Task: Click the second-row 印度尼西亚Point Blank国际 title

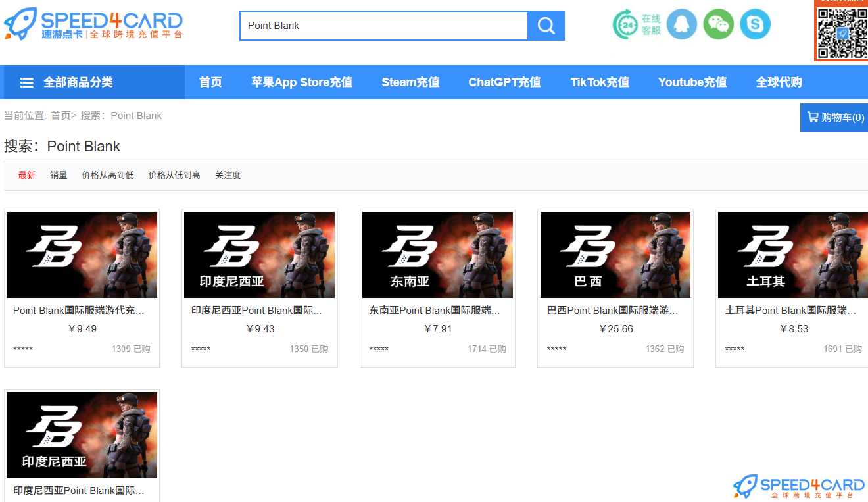Action: click(x=78, y=491)
